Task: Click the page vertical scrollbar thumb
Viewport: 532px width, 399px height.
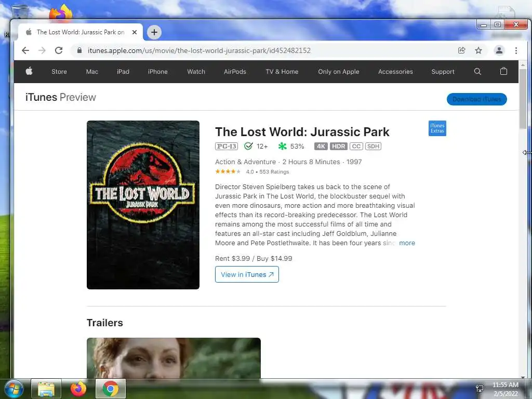Action: tap(523, 98)
